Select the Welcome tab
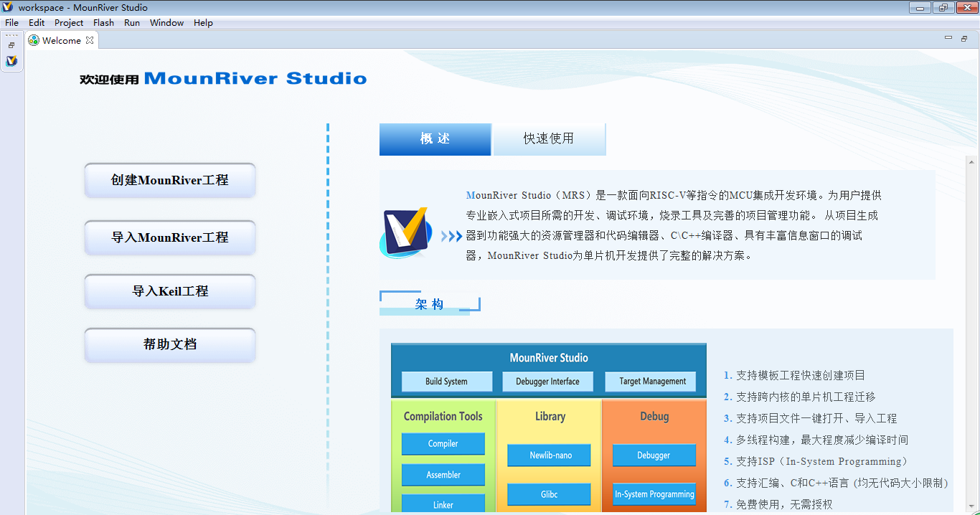This screenshot has height=515, width=980. tap(61, 40)
